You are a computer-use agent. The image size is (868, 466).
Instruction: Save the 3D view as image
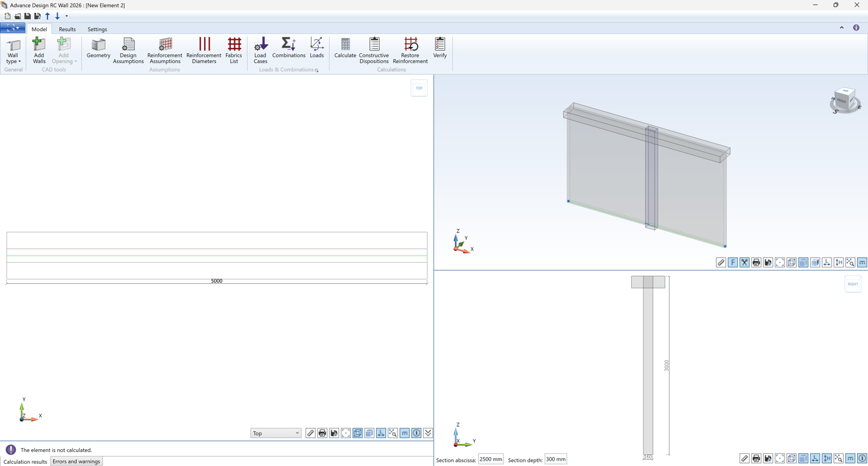pyautogui.click(x=768, y=262)
